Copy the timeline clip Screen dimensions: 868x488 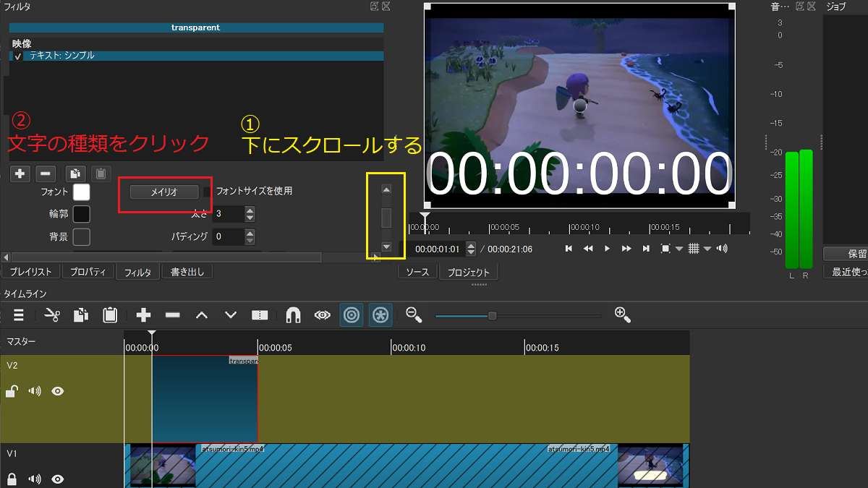(x=80, y=314)
